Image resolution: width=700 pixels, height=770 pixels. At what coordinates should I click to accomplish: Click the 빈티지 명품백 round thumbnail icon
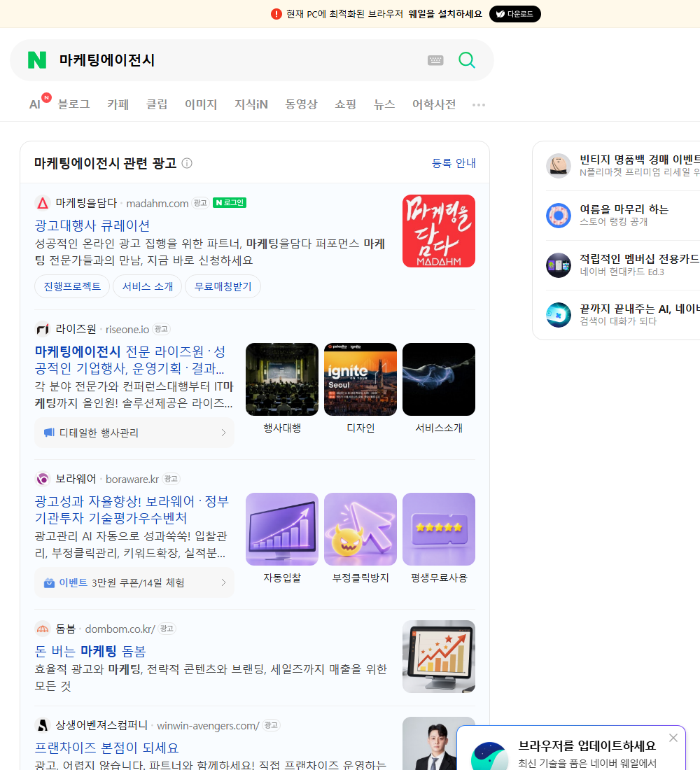click(x=559, y=165)
